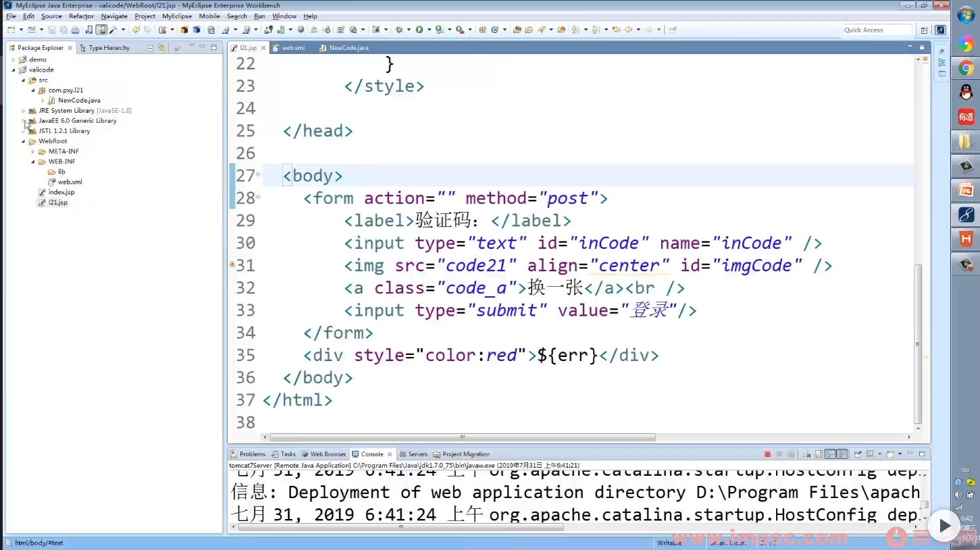The width and height of the screenshot is (980, 550).
Task: Click the Last Edit Location arrow icon
Action: tap(616, 30)
